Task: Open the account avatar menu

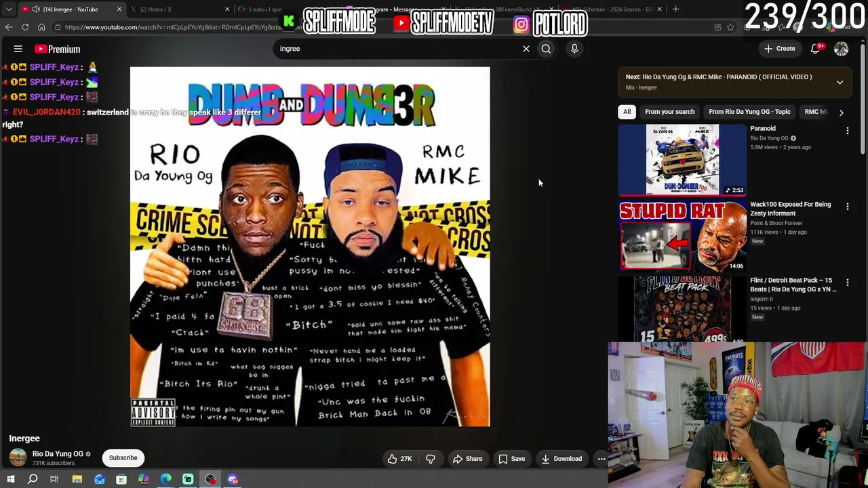Action: [x=841, y=49]
